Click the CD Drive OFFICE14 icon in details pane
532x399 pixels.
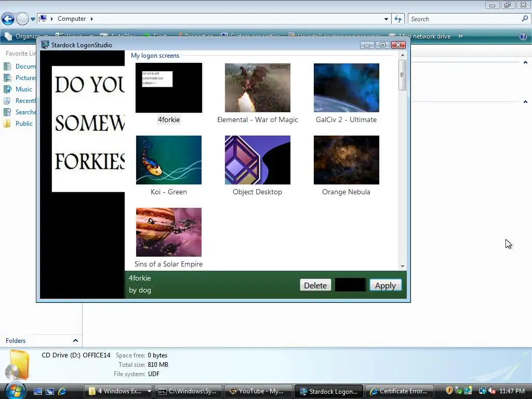pos(18,365)
